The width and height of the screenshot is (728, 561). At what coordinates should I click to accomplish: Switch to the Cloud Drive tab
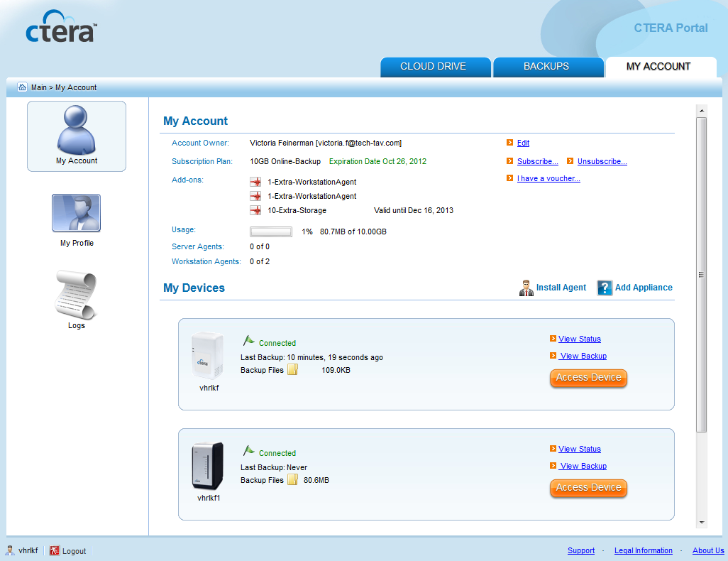click(436, 67)
